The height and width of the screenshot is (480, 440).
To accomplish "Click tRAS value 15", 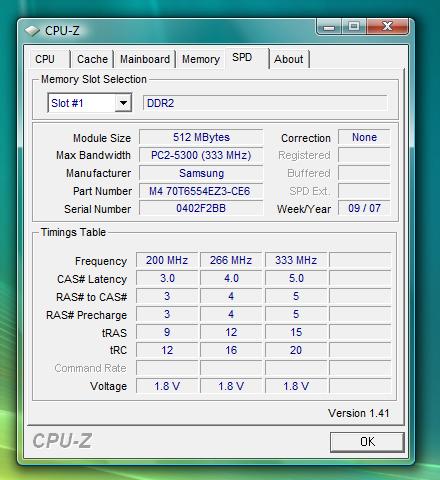I will 296,332.
